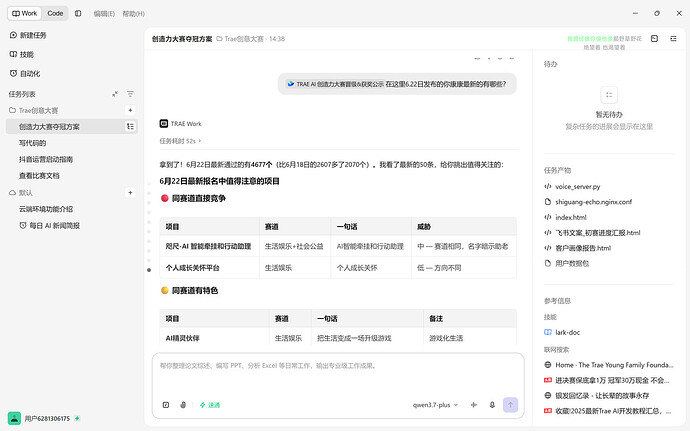
Task: Open options icon on 创造力大赛夺冠方案 row
Action: point(130,126)
